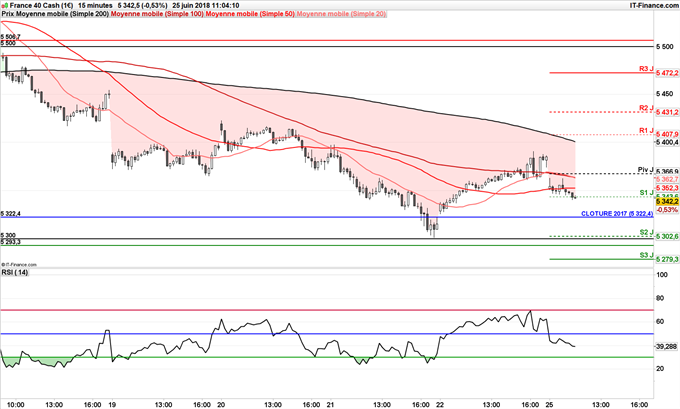Select Moyenne mobile (Simple 200) legend
This screenshot has height=409, width=680.
tap(61, 14)
